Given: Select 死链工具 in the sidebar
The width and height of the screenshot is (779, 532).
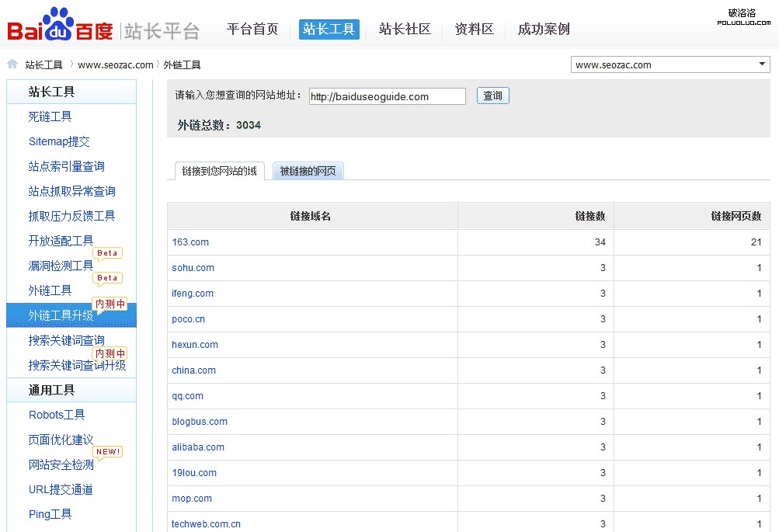Looking at the screenshot, I should pyautogui.click(x=50, y=116).
